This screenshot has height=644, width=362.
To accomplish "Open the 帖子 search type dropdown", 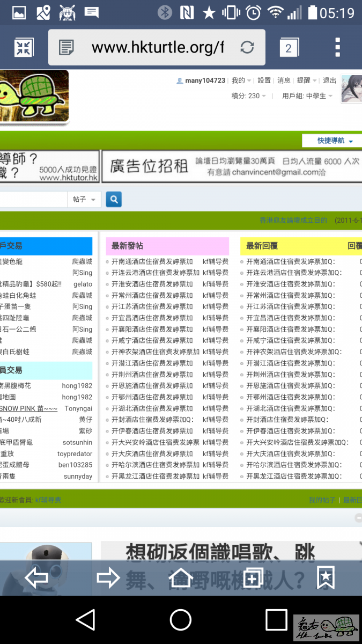I will (x=83, y=199).
